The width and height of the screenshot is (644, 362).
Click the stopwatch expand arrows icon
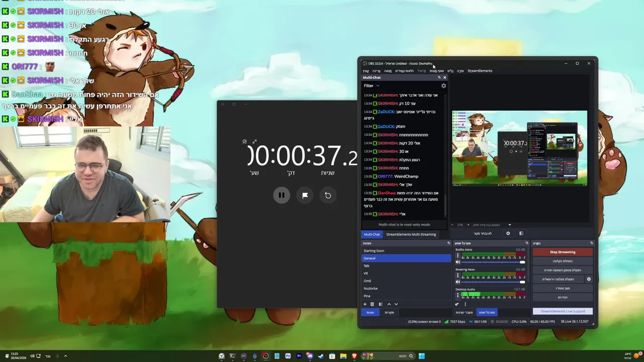[x=255, y=142]
